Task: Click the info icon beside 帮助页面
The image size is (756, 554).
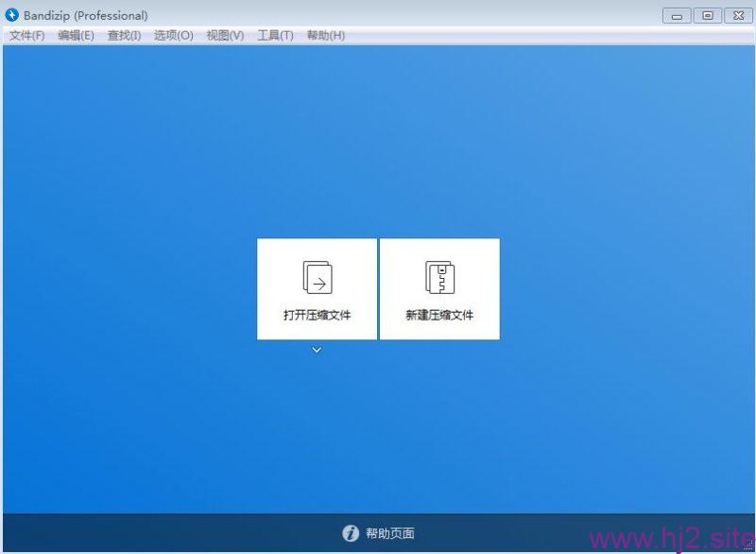Action: (x=351, y=533)
